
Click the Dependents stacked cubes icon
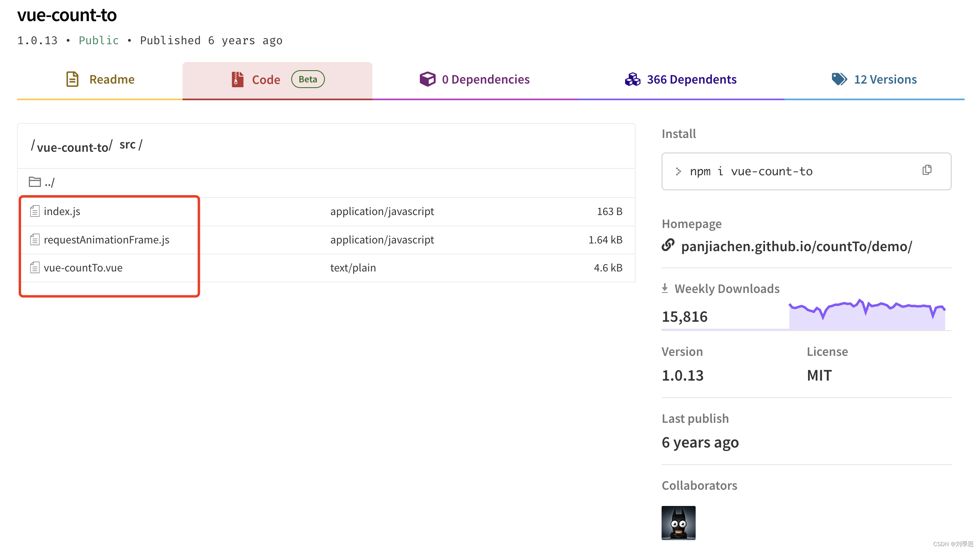(632, 79)
